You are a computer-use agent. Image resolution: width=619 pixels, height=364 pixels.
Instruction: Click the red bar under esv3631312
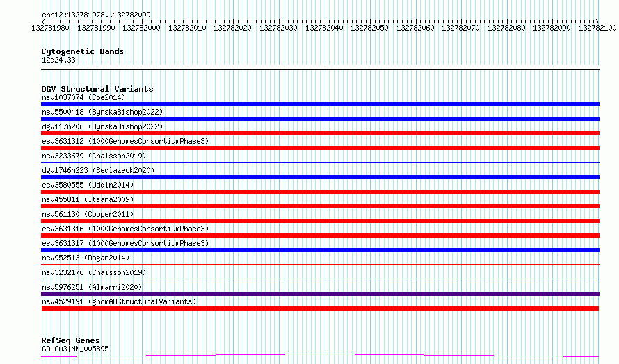320,148
